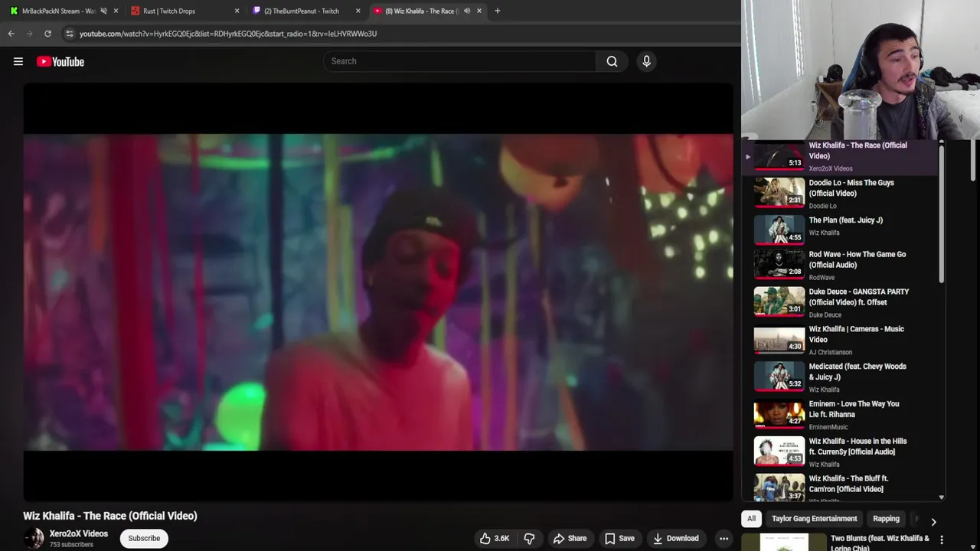Open EminemMusic channel name text
This screenshot has width=980, height=551.
click(828, 427)
